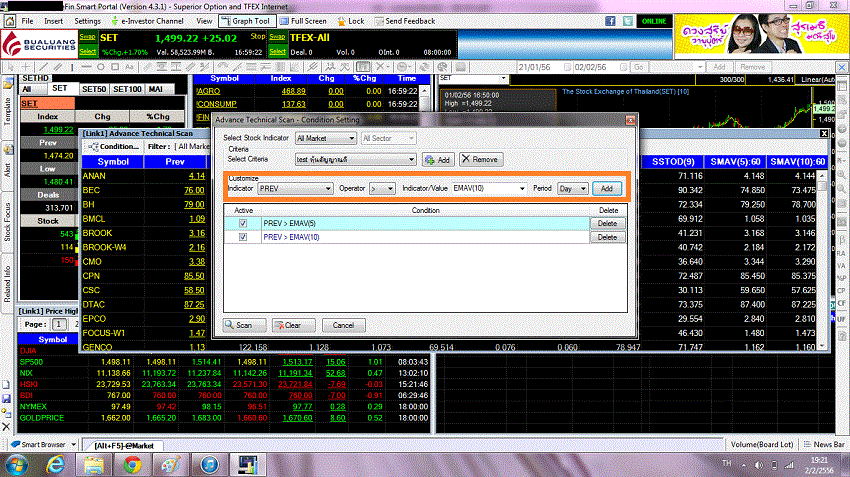Open the SET symbol dropdown above chart
The image size is (850, 477).
pos(503,78)
